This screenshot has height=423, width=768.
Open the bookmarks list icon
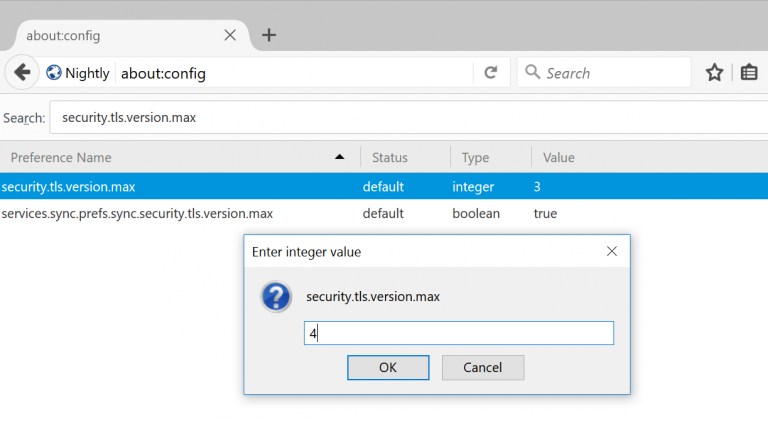click(x=749, y=72)
